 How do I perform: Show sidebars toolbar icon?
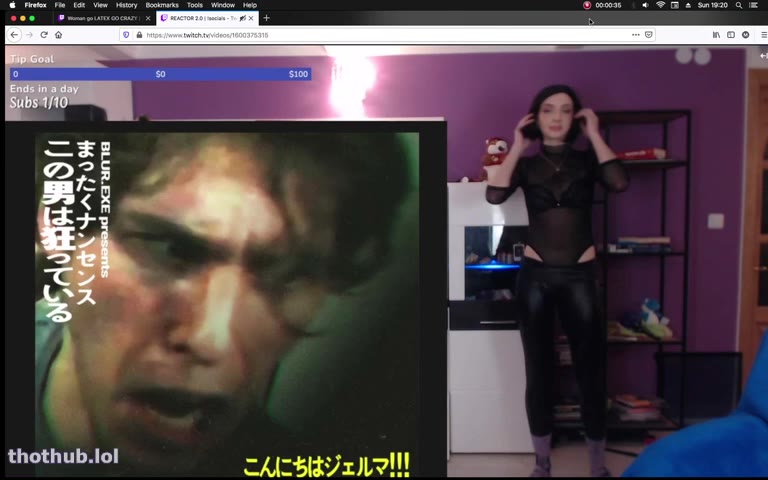coord(731,35)
